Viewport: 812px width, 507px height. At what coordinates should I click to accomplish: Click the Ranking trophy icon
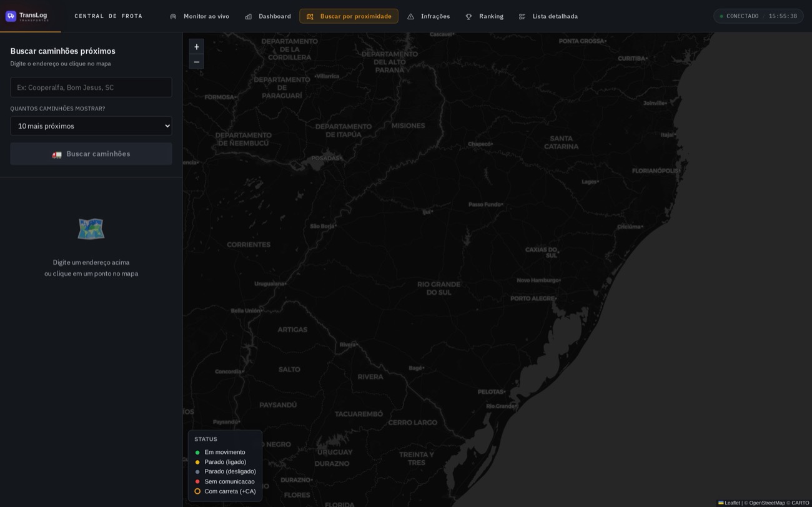pyautogui.click(x=469, y=16)
